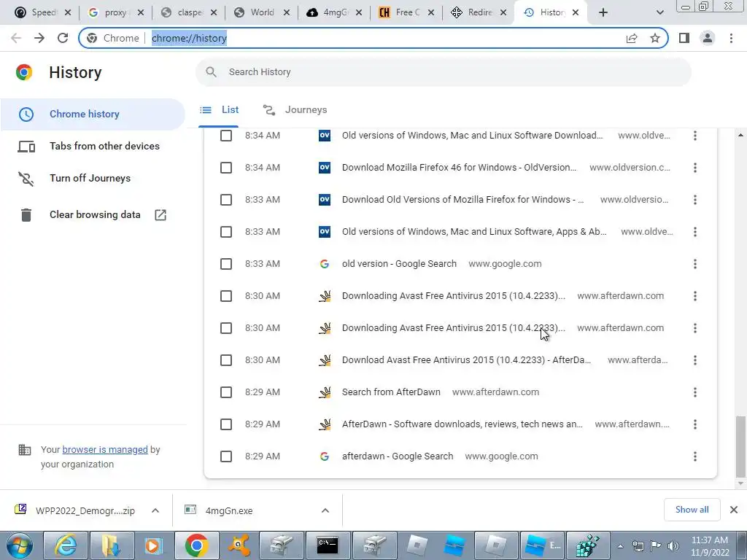Click Show all downloads button

(692, 510)
